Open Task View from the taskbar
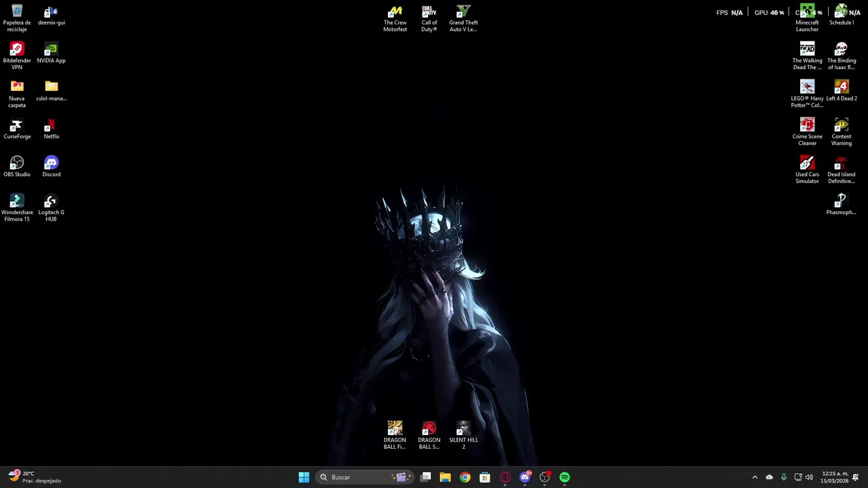Image resolution: width=868 pixels, height=488 pixels. tap(426, 477)
